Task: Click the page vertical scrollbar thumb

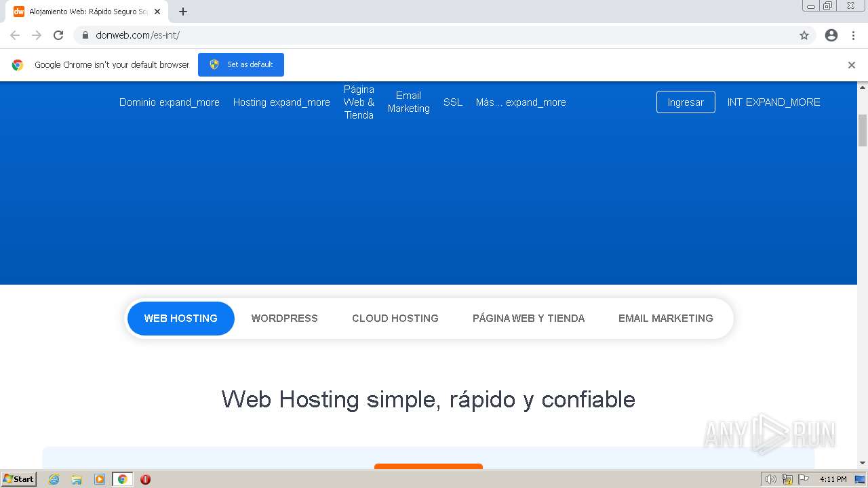Action: click(x=863, y=130)
